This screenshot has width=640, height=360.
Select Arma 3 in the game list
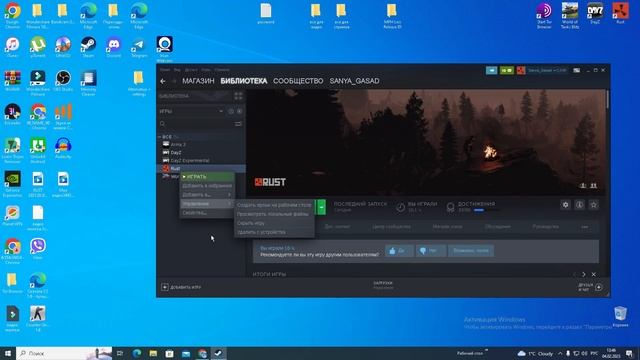pyautogui.click(x=178, y=144)
